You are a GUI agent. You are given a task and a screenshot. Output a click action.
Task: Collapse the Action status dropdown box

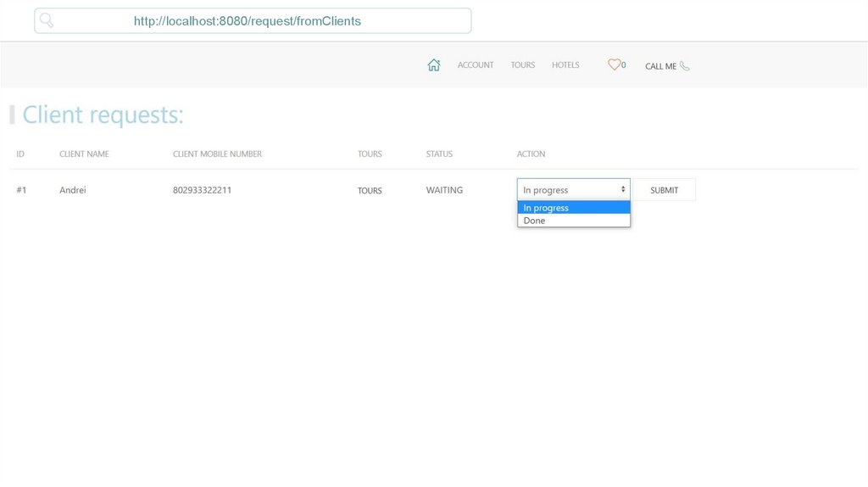point(573,190)
